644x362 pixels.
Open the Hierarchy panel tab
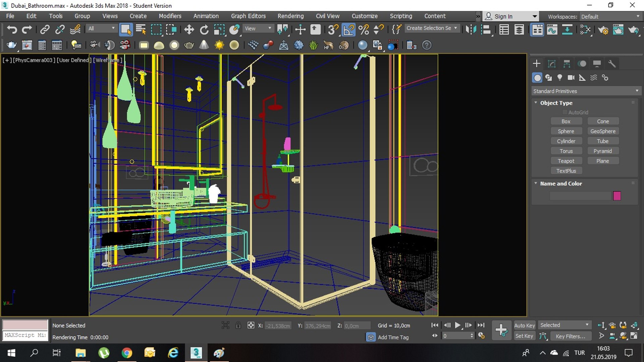click(567, 63)
